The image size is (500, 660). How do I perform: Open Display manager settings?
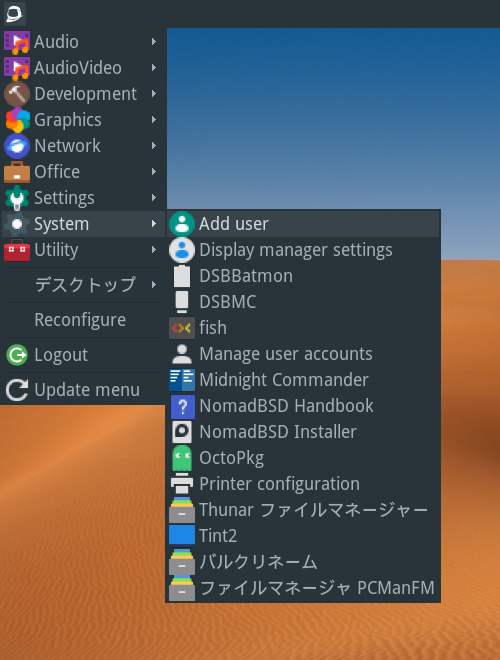point(303,250)
